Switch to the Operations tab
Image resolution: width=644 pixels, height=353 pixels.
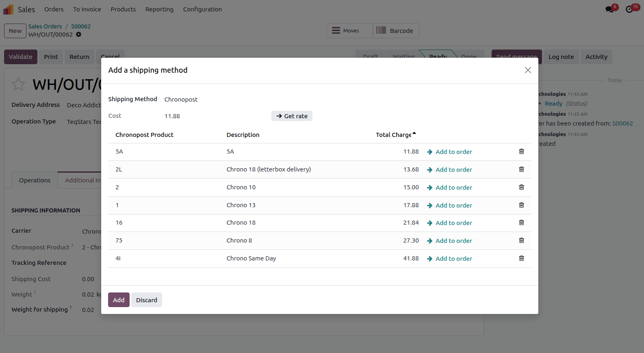(x=35, y=180)
